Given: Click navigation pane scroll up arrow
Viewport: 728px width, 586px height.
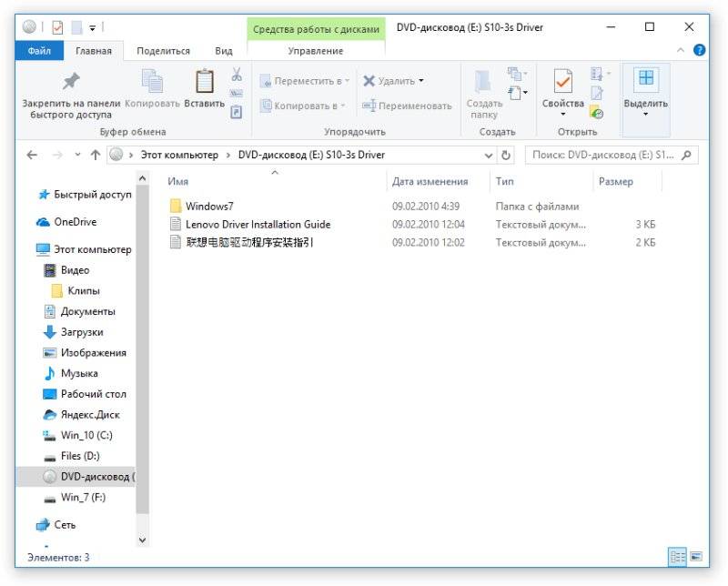Looking at the screenshot, I should tap(142, 178).
